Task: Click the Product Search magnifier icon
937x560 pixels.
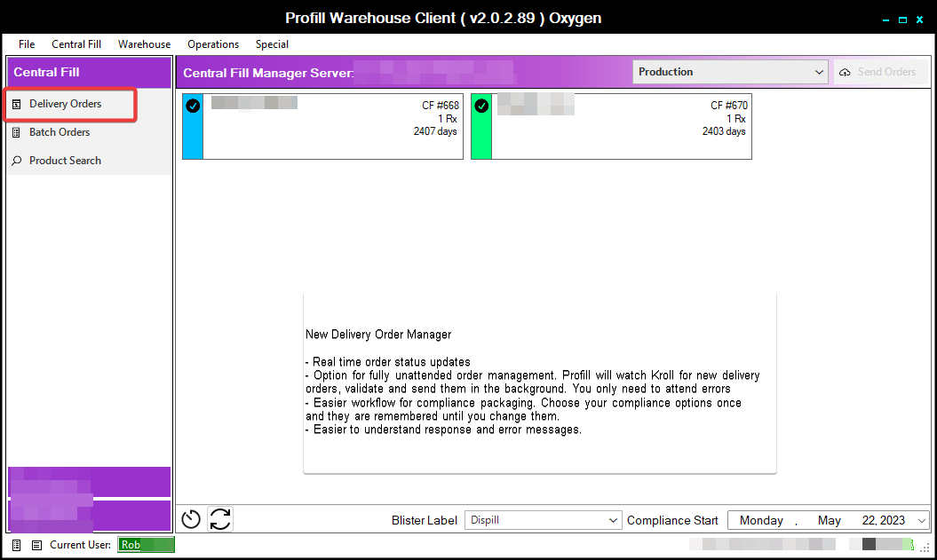Action: pos(17,161)
